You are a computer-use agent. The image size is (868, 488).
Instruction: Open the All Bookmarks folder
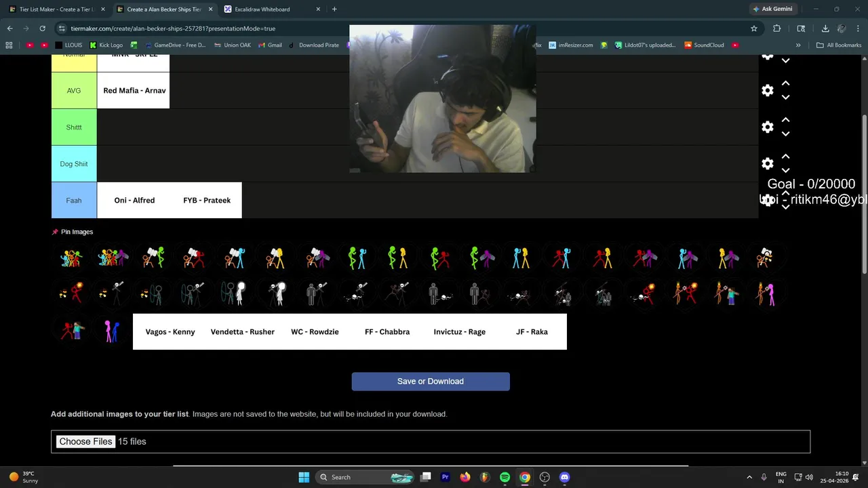(x=839, y=45)
